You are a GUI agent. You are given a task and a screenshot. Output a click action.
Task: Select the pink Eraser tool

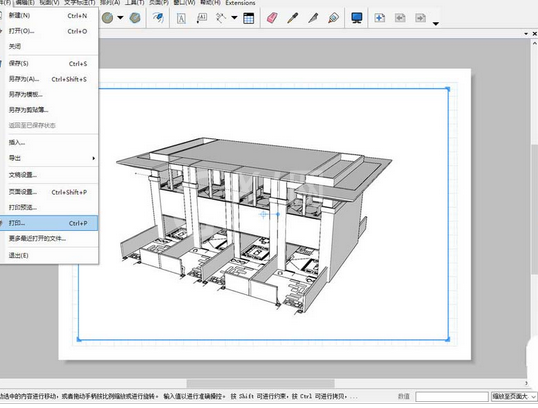272,18
